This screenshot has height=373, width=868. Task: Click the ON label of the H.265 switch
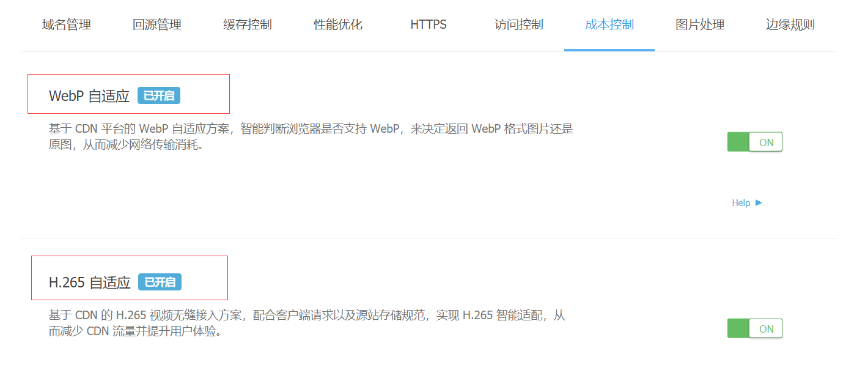point(766,329)
